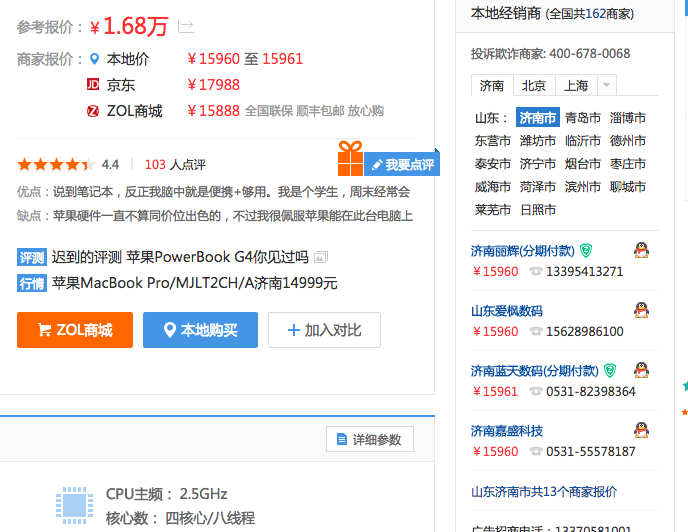This screenshot has width=688, height=532.
Task: Click the 缺点 review summary line
Action: (215, 216)
